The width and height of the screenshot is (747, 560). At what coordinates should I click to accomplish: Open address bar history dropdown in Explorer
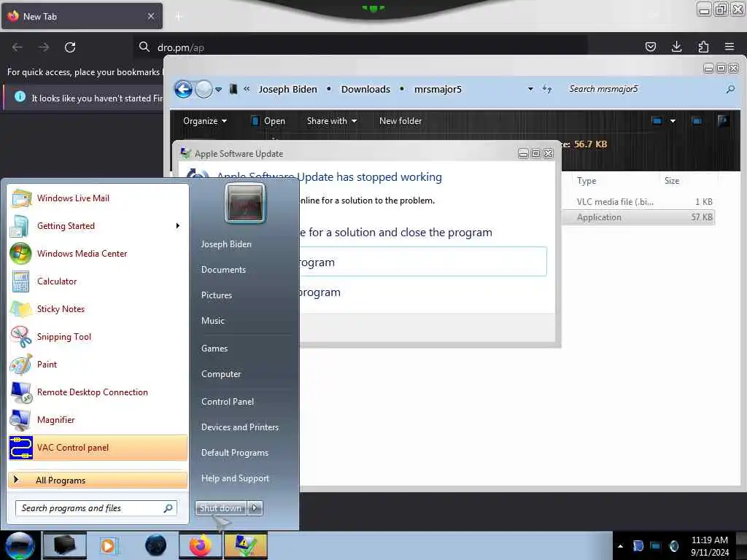click(x=530, y=89)
